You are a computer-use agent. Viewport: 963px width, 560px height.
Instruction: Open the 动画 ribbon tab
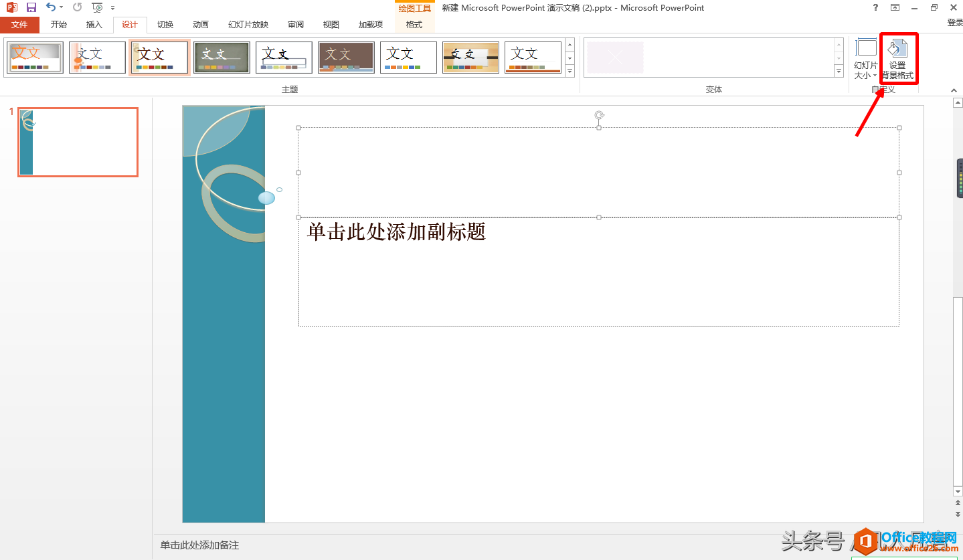[201, 25]
